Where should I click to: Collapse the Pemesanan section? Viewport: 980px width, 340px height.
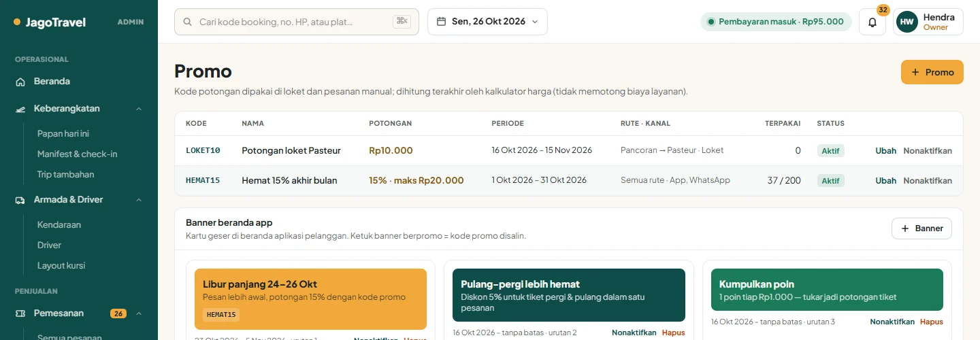pos(139,313)
